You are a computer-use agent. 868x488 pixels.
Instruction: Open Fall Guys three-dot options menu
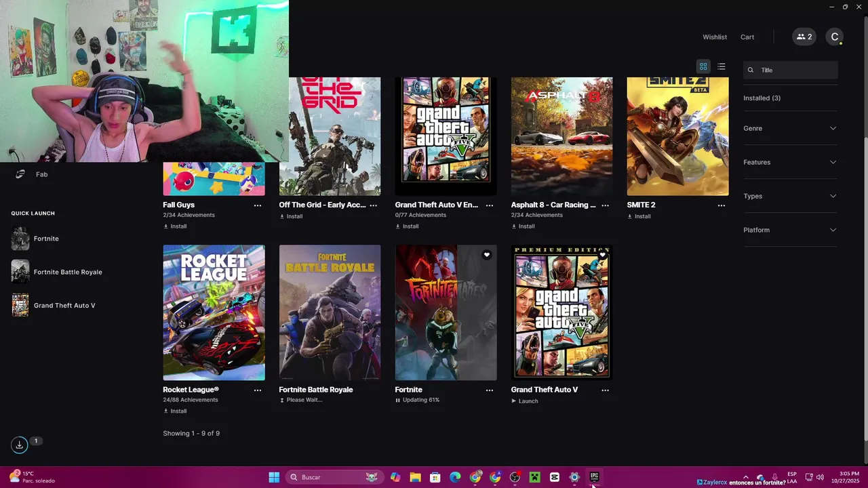[x=258, y=205]
